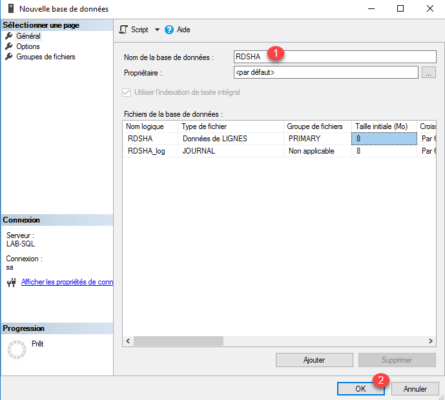Click the Prêt progress spinner icon
Viewport: 445px width, 400px height.
click(17, 349)
